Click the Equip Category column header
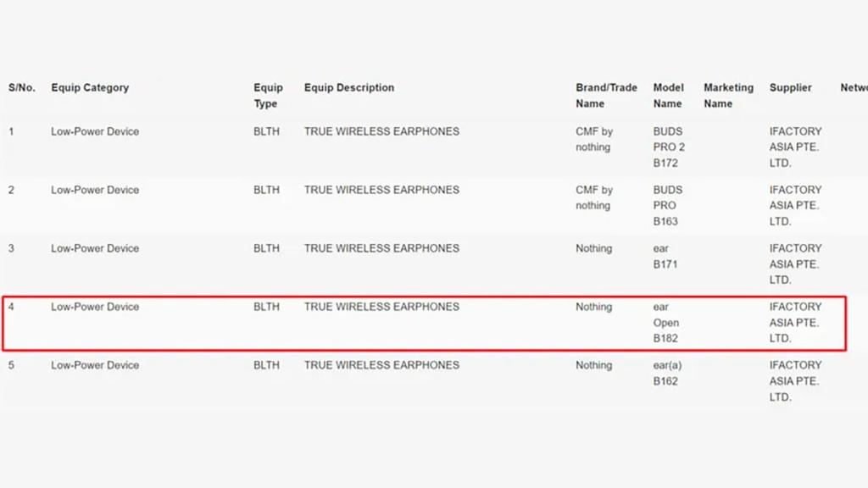The image size is (868, 488). [x=90, y=87]
